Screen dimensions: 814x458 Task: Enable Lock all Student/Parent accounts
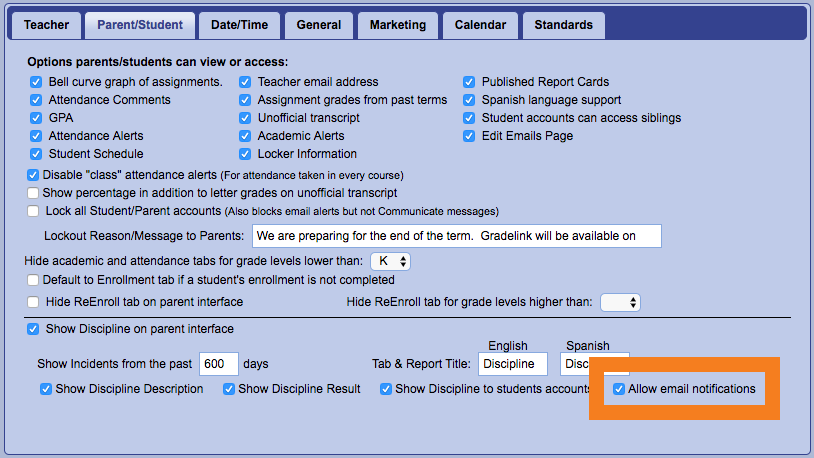click(34, 211)
